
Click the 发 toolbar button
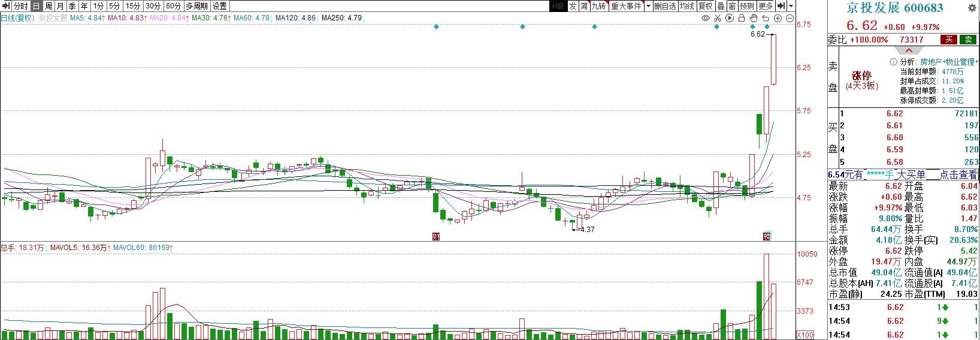pos(573,6)
